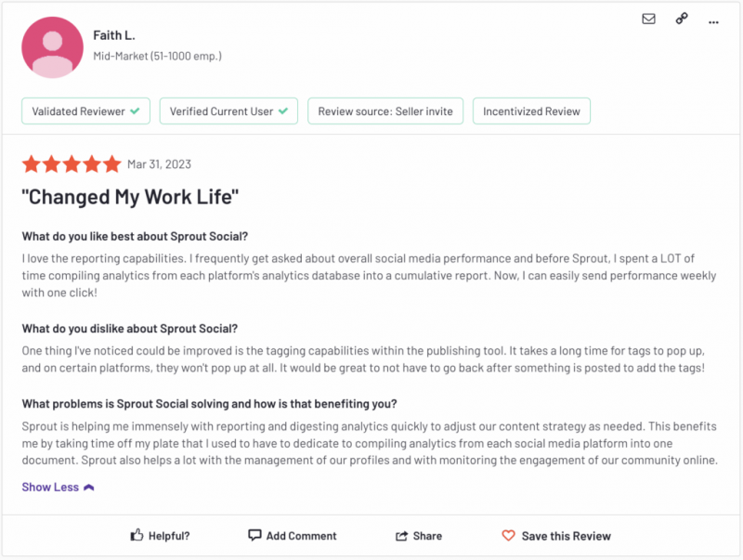
Task: Click the thumbs-up Helpful icon
Action: (137, 535)
